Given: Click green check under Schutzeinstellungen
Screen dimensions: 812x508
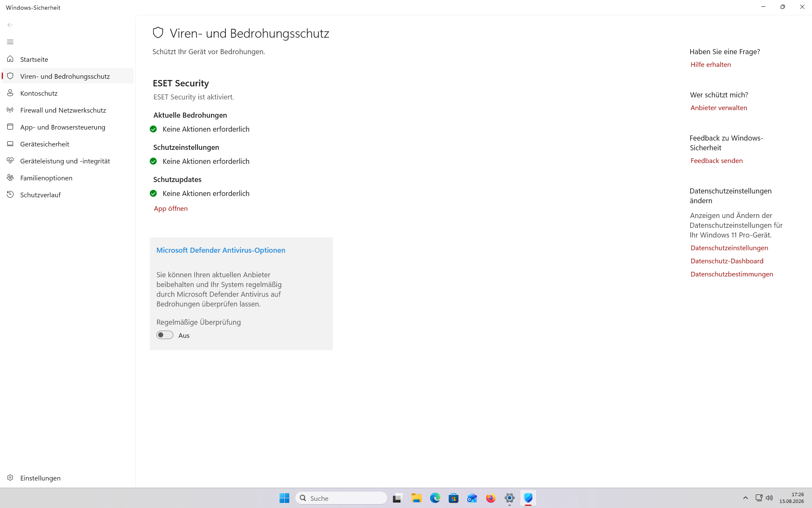Looking at the screenshot, I should tap(153, 161).
